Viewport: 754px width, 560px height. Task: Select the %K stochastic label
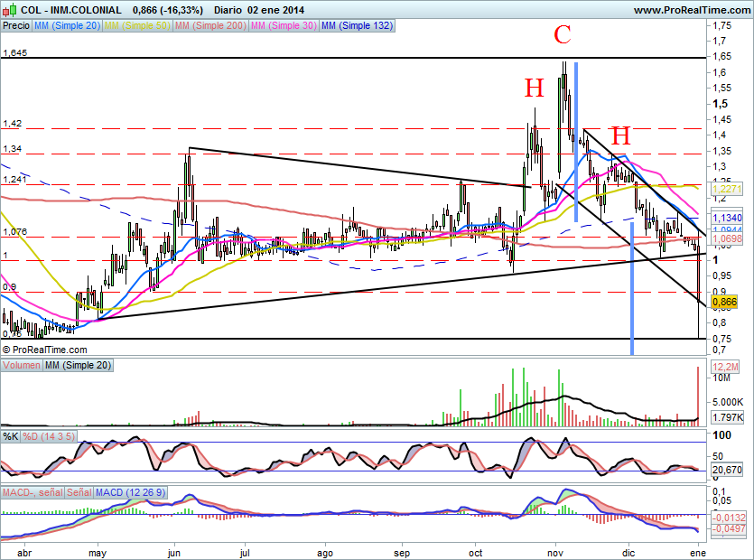(x=11, y=436)
